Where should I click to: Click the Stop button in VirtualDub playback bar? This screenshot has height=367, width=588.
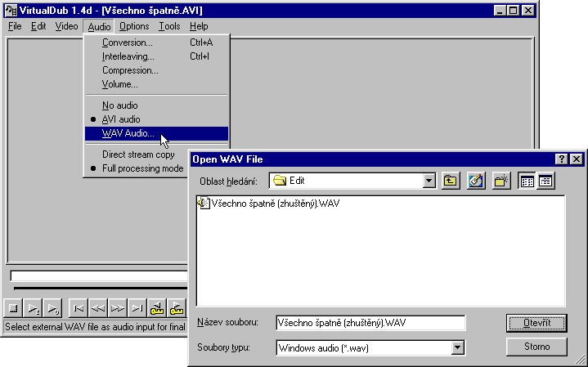pyautogui.click(x=13, y=308)
